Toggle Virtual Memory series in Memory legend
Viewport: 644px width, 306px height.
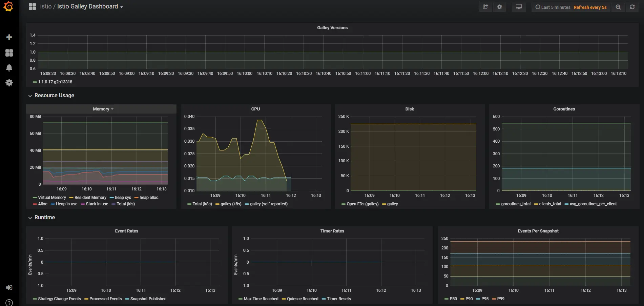pyautogui.click(x=52, y=198)
